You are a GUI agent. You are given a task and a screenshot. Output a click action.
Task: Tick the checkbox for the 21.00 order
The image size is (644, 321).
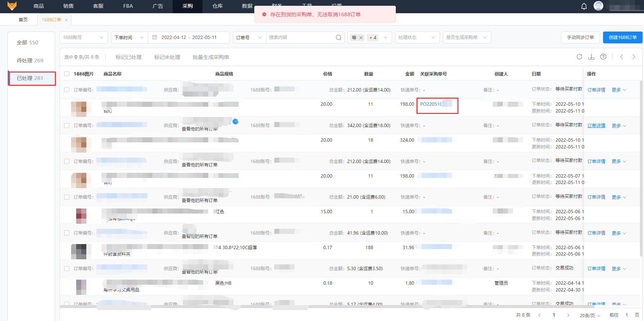click(67, 197)
